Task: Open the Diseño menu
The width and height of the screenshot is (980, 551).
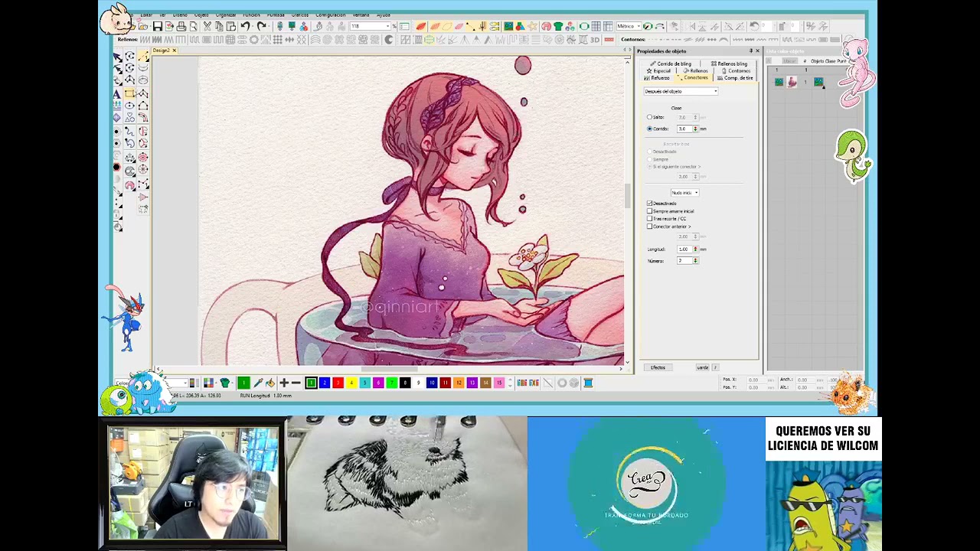Action: pos(180,15)
